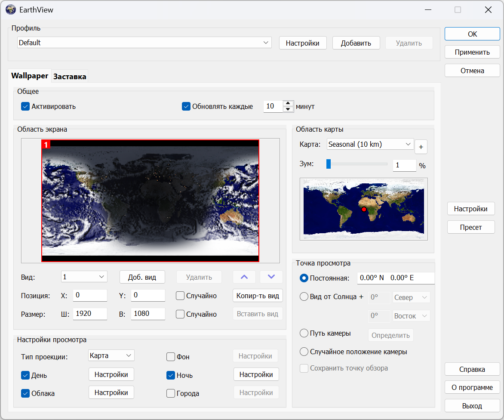
Task: Disable the Активировать checkbox
Action: point(25,106)
